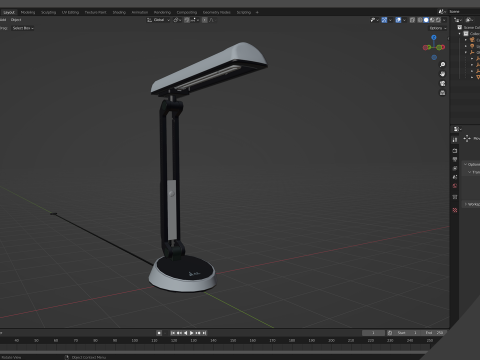480x360 pixels.
Task: Switch to wireframe viewport shading
Action: 420,20
